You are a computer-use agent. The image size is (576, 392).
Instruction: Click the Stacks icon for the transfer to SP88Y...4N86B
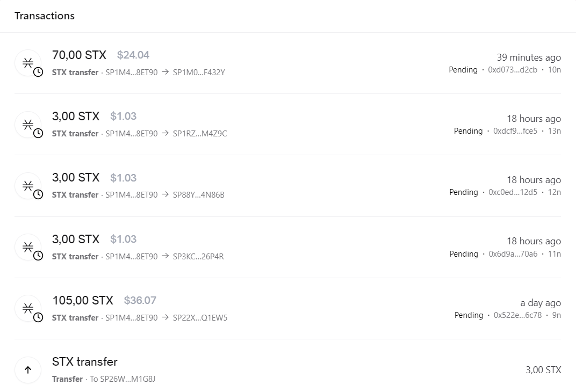28,185
